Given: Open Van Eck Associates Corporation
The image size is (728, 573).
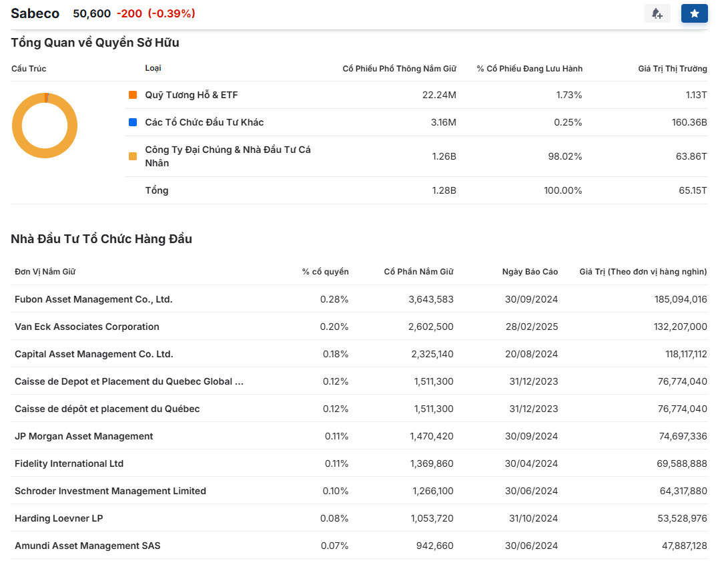Looking at the screenshot, I should pyautogui.click(x=87, y=327).
